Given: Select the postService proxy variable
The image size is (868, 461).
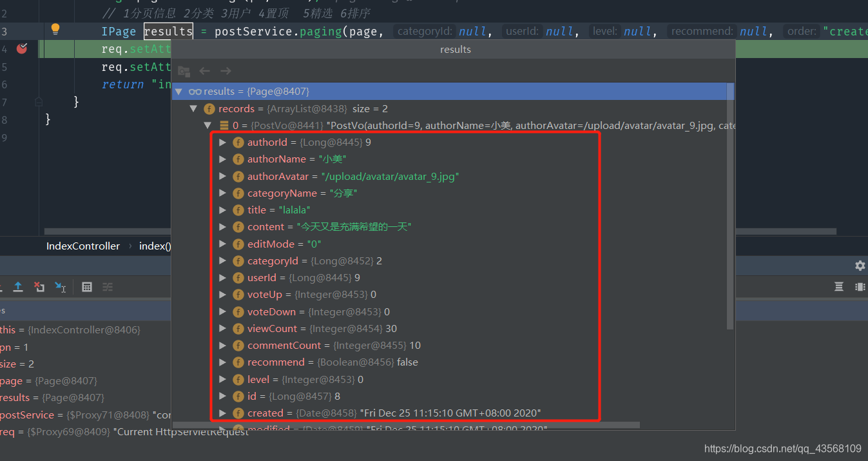Looking at the screenshot, I should (x=86, y=415).
